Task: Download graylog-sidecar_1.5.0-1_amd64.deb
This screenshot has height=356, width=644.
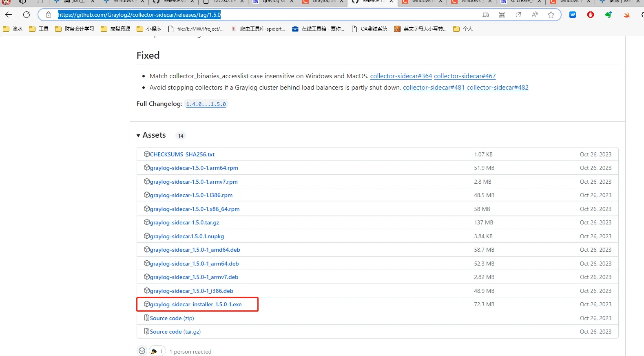Action: pos(195,250)
